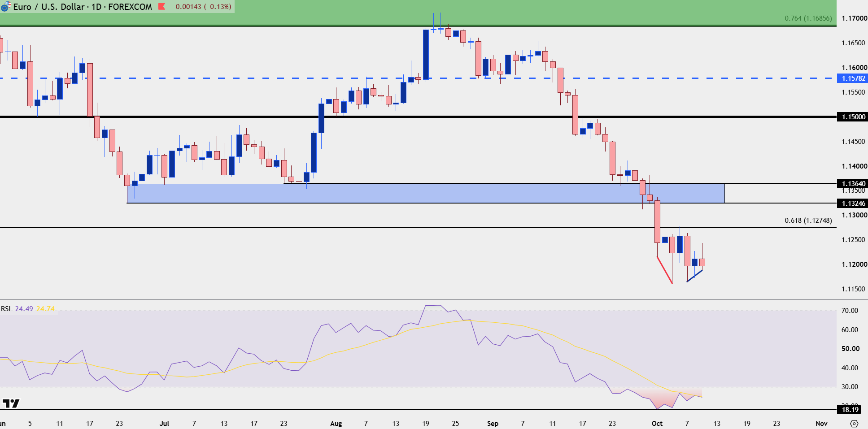This screenshot has height=429, width=868.
Task: Click the EUR/USD flag symbol icon
Action: coord(5,7)
